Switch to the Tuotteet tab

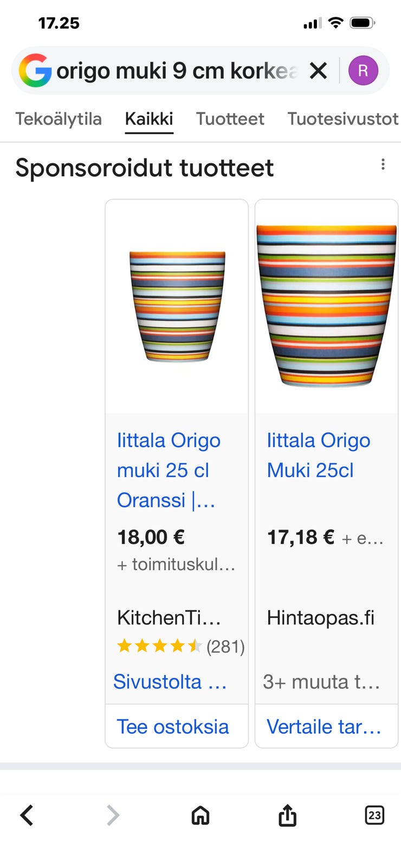pyautogui.click(x=230, y=119)
